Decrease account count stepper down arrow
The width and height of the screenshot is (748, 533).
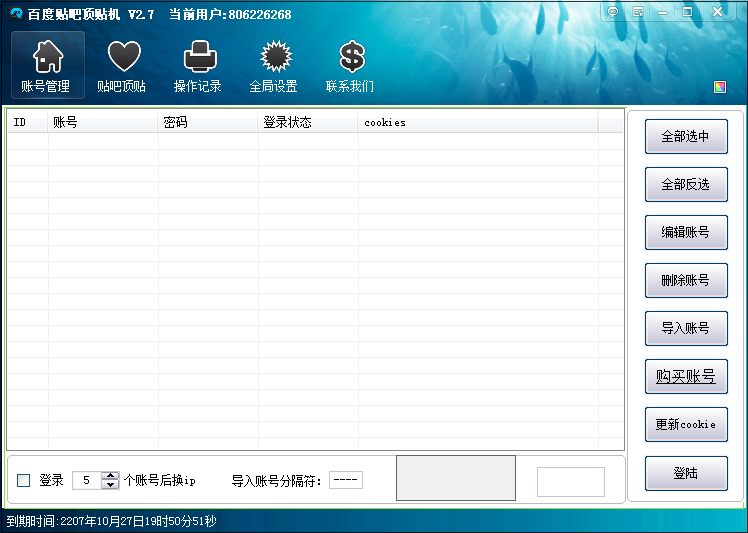110,484
